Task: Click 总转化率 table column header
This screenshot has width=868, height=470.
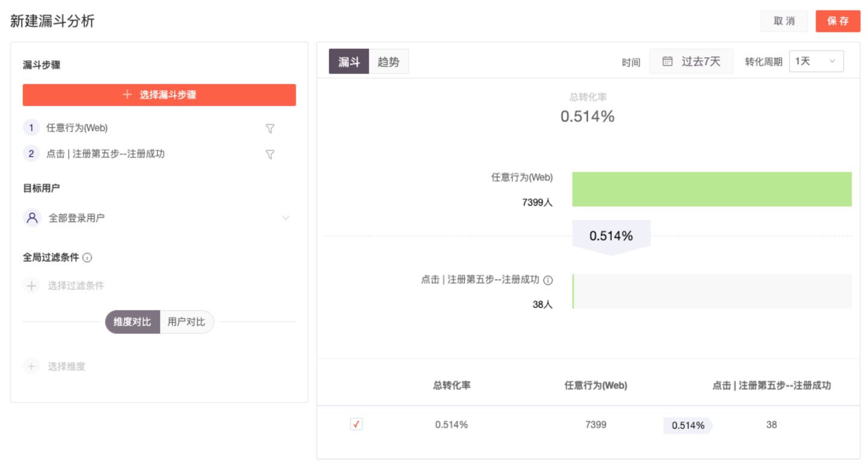Action: [x=451, y=385]
